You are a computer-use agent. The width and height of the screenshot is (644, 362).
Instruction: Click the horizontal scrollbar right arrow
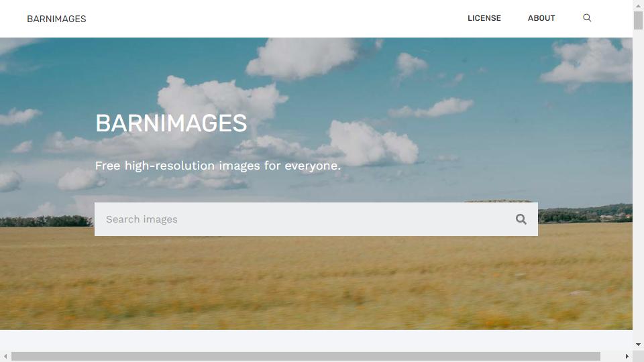click(627, 356)
